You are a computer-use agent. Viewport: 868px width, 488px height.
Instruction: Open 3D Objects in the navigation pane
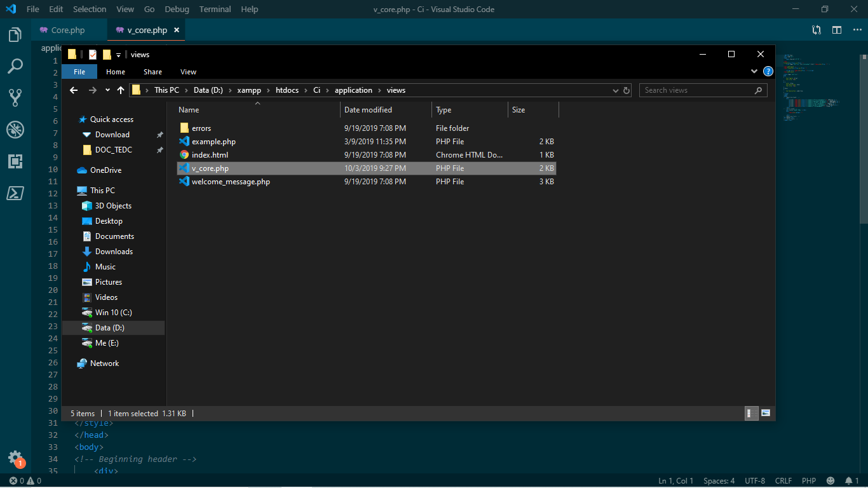click(x=114, y=206)
